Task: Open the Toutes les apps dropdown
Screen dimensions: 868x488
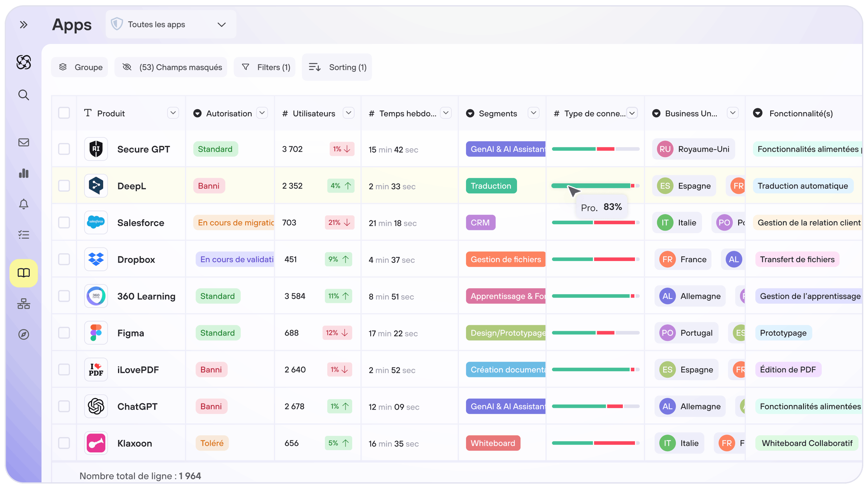Action: (x=171, y=24)
